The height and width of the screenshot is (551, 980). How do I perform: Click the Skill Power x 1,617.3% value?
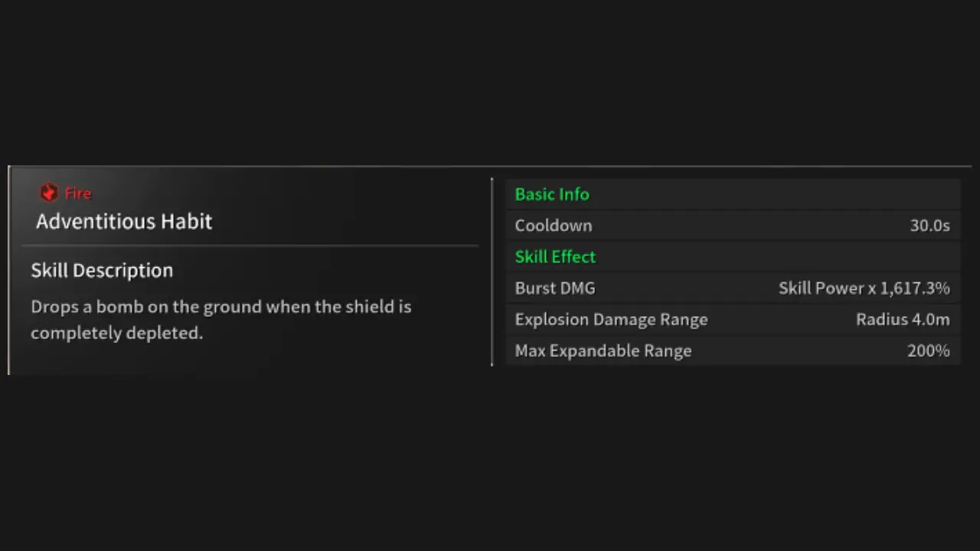pyautogui.click(x=864, y=289)
